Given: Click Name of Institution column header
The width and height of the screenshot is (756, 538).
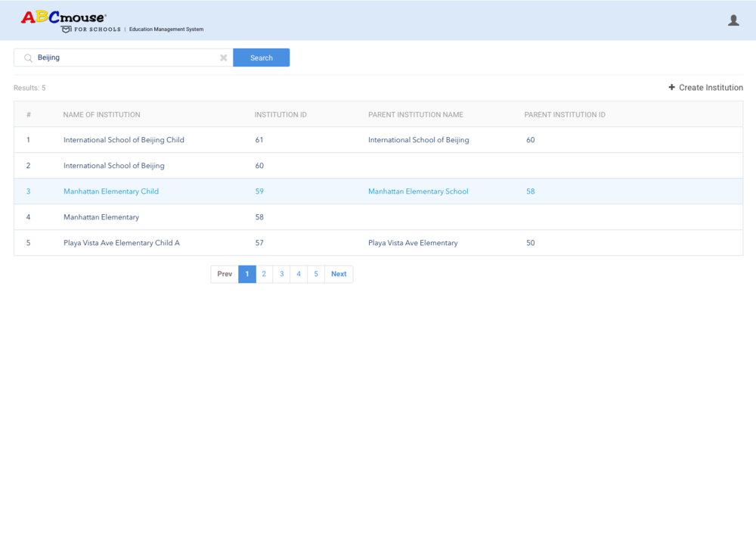Looking at the screenshot, I should (101, 115).
